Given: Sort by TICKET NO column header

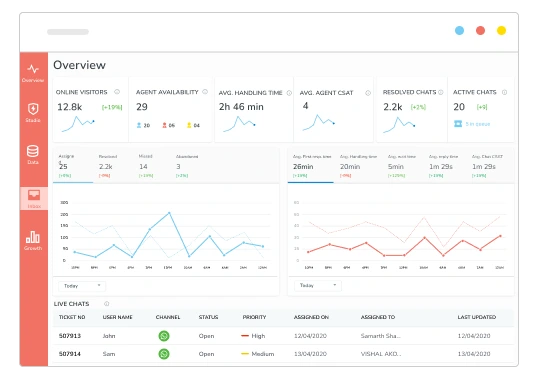Looking at the screenshot, I should coord(72,317).
